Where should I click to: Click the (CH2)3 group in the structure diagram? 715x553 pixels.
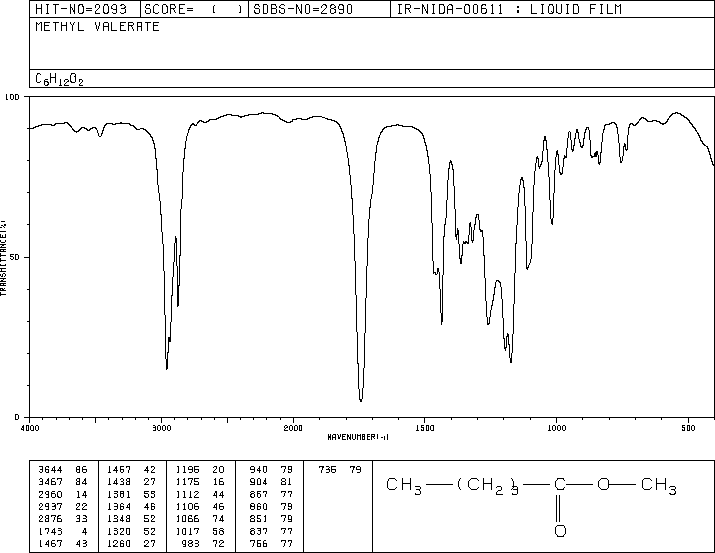coord(489,487)
